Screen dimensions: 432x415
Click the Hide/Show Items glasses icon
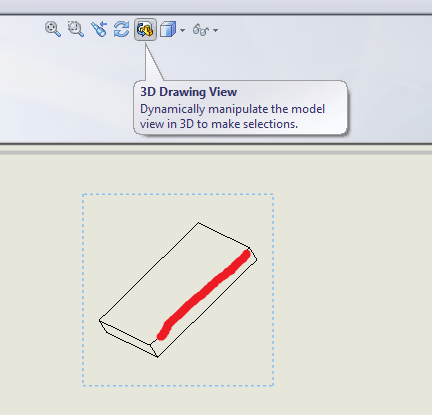coord(201,30)
